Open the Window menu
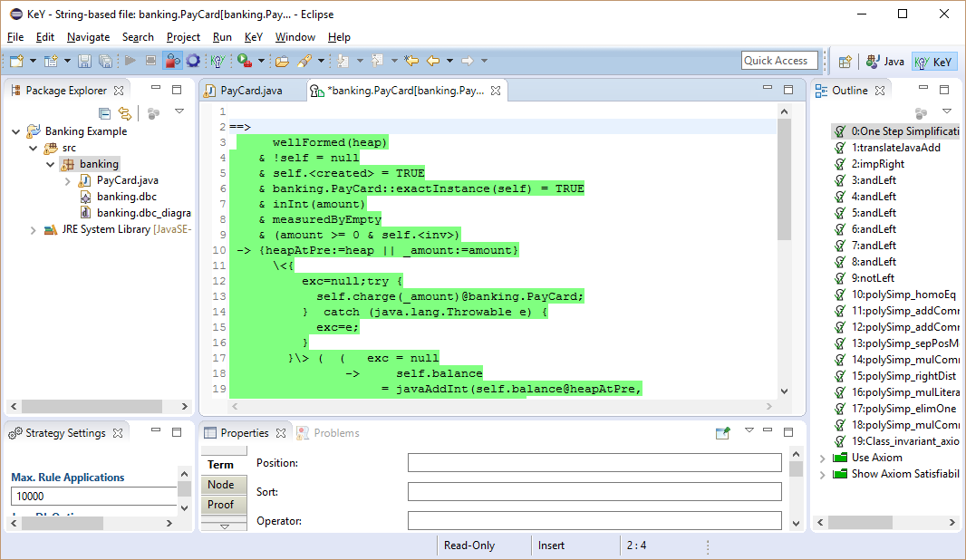 [295, 37]
